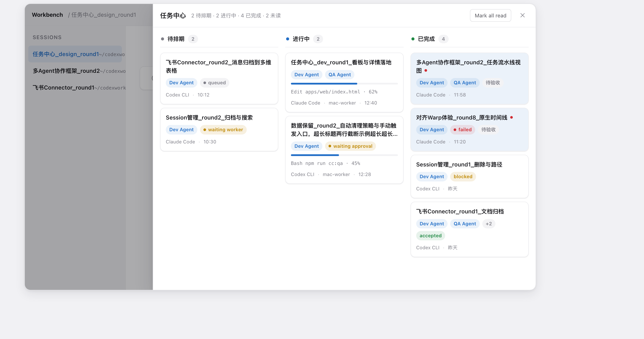Click the accepted status badge

430,236
